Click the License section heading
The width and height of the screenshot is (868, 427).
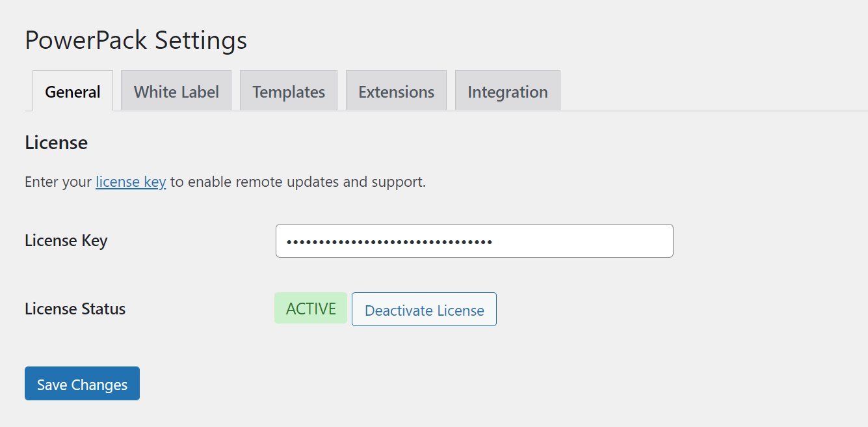[x=56, y=143]
